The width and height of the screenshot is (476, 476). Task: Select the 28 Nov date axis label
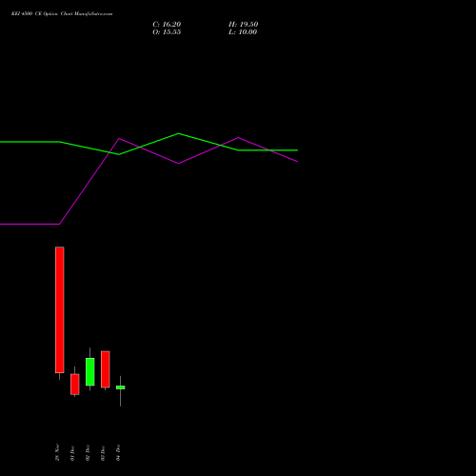click(x=57, y=452)
